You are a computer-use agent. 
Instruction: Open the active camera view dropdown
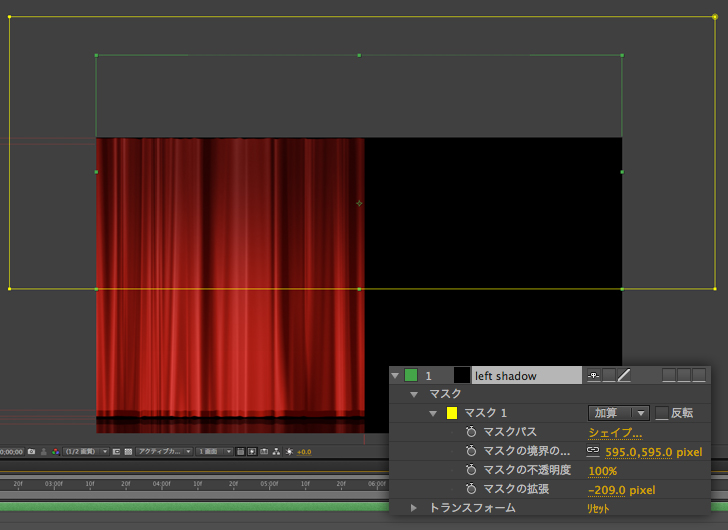click(165, 452)
